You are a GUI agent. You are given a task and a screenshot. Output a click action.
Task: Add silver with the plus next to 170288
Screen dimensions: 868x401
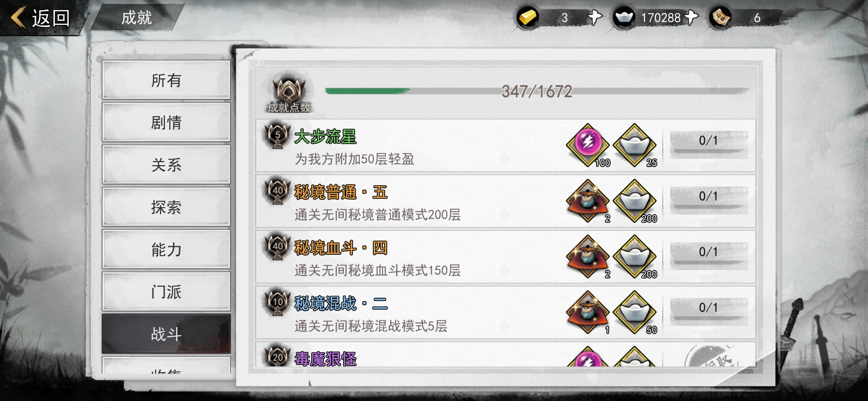(691, 17)
